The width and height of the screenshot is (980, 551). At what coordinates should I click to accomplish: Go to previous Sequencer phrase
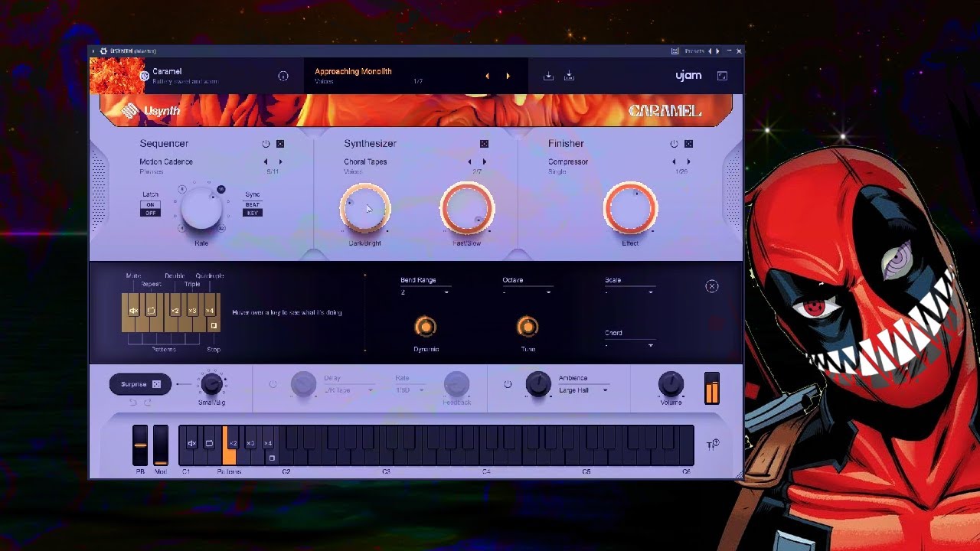pos(266,161)
